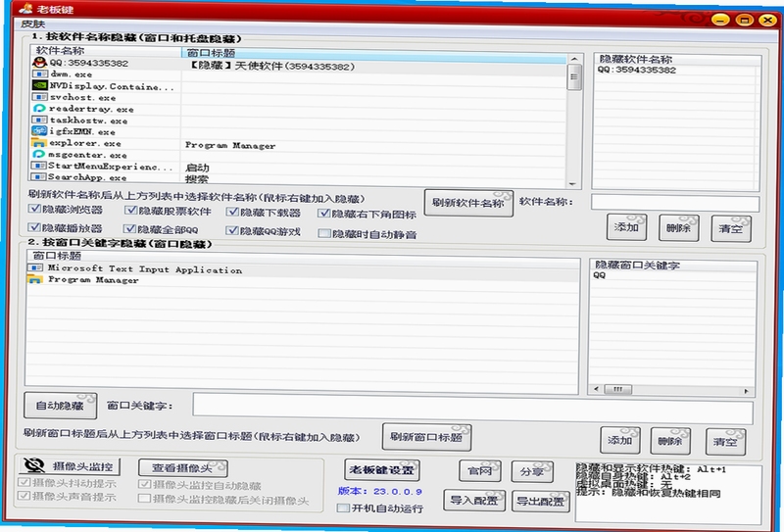The height and width of the screenshot is (532, 784).
Task: Click 摄像头监控 button
Action: pyautogui.click(x=70, y=466)
